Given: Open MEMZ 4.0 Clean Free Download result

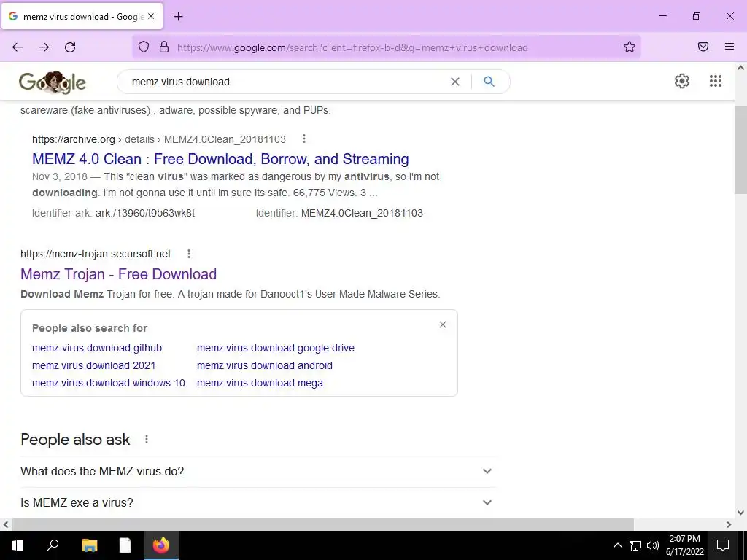Looking at the screenshot, I should pyautogui.click(x=220, y=159).
